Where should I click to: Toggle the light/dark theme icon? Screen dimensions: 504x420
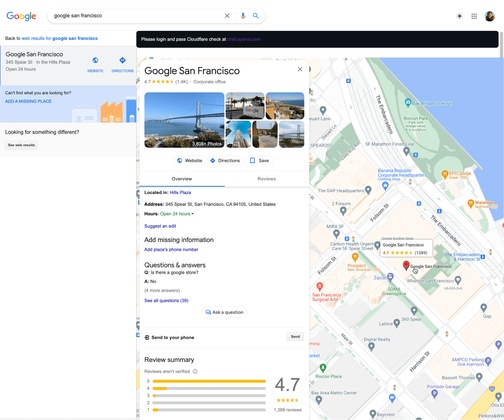pyautogui.click(x=459, y=16)
